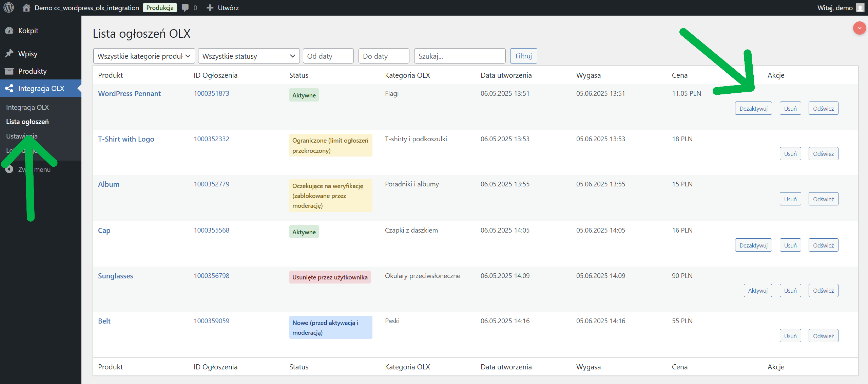Open listing ID 1000359059

[211, 321]
